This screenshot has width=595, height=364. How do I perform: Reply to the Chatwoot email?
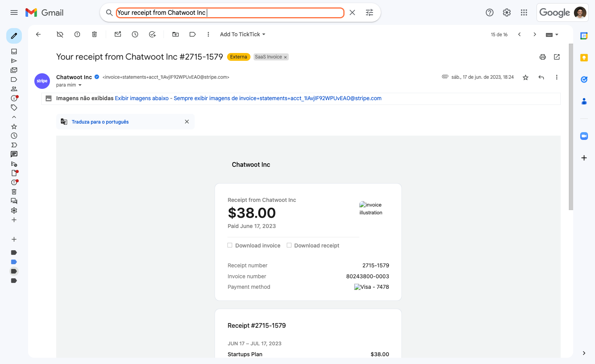pyautogui.click(x=541, y=77)
